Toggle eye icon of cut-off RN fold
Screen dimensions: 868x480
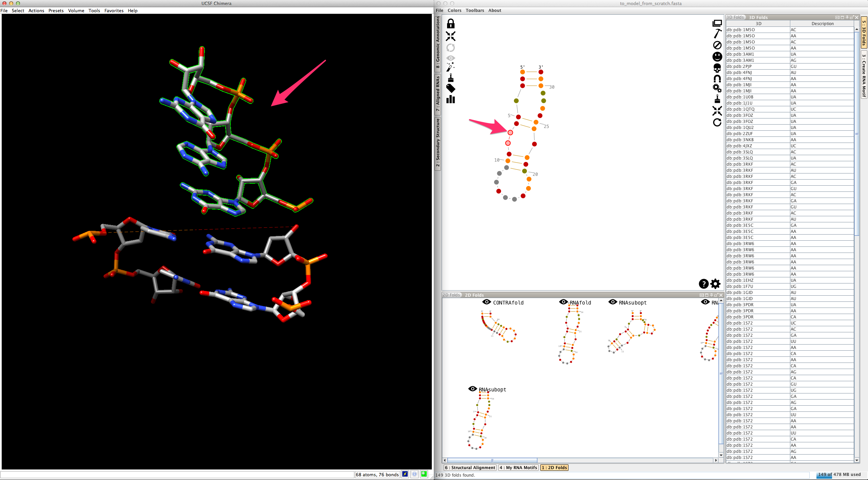(705, 302)
